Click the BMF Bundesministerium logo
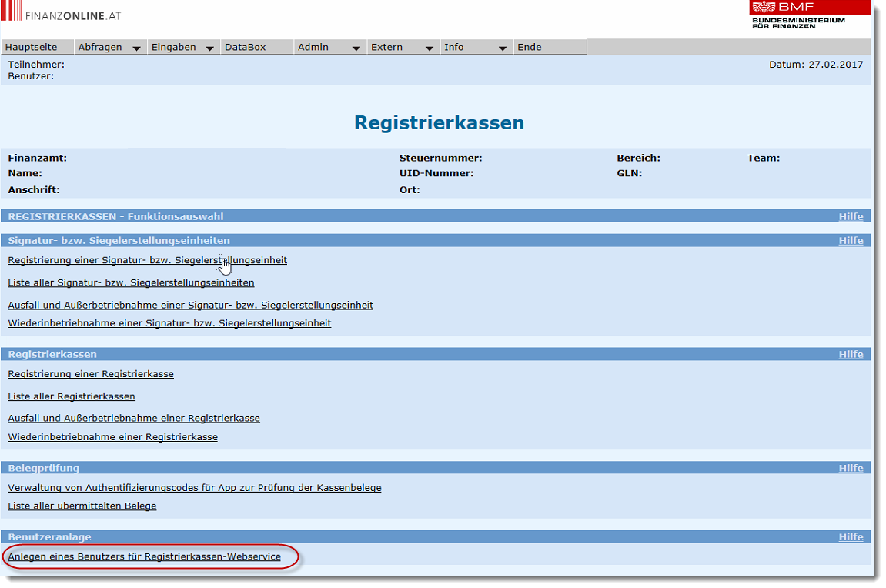The image size is (886, 588). coord(798,15)
